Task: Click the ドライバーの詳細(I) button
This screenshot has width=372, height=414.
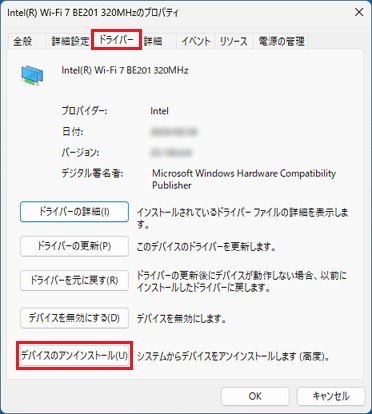Action: coord(74,212)
